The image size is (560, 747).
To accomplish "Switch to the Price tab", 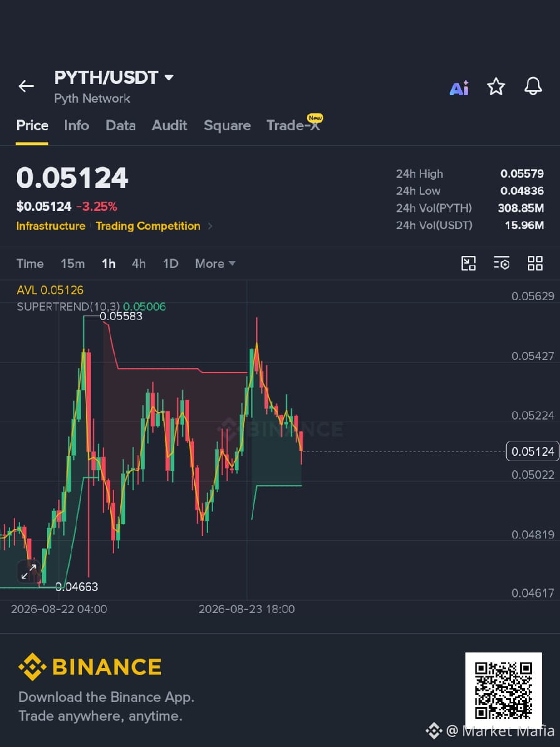I will click(x=32, y=125).
